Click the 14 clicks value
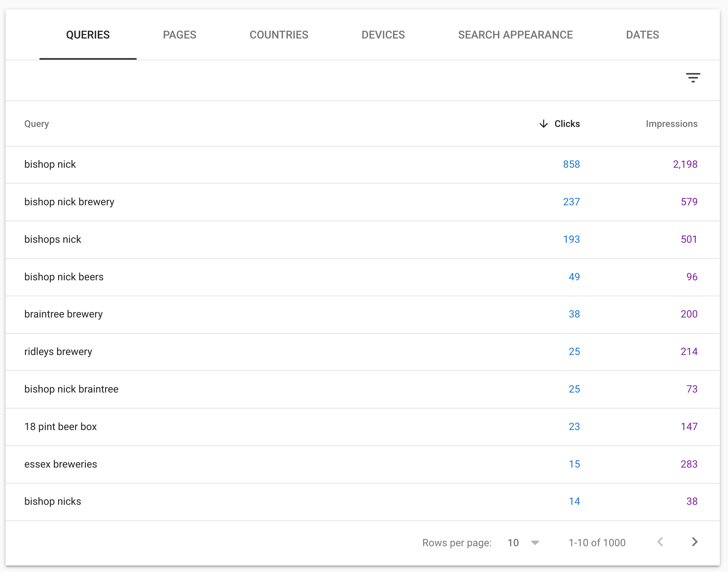Viewport: 728px width, 572px height. coord(574,501)
